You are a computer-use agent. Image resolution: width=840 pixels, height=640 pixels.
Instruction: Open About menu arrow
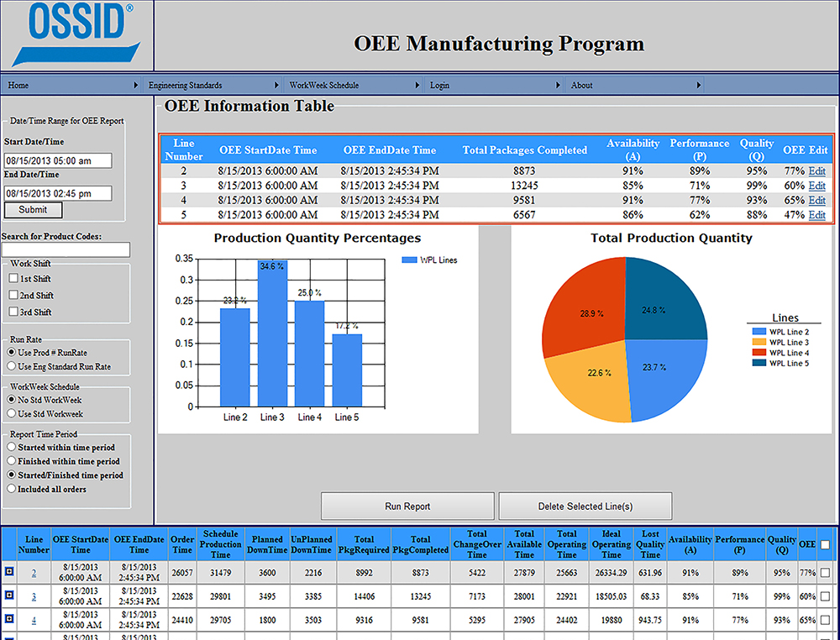click(699, 85)
